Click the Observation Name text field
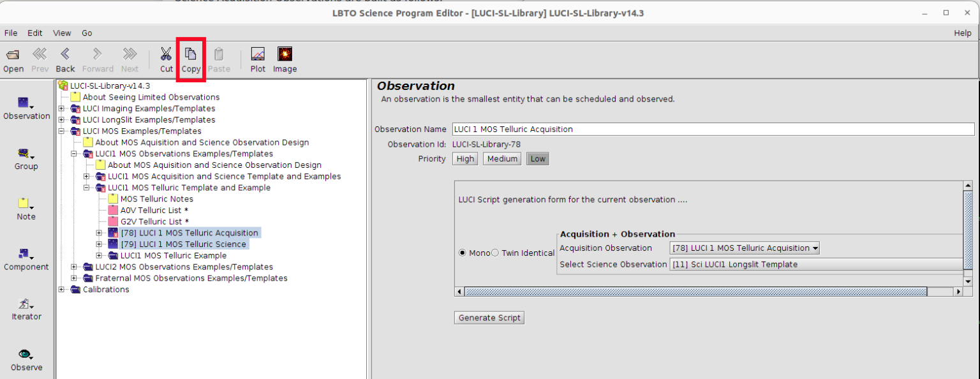Screen dimensions: 980x379 [x=713, y=130]
